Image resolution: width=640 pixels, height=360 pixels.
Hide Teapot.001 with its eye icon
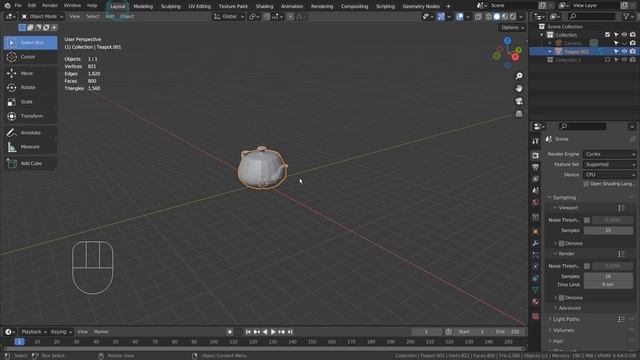pos(624,51)
